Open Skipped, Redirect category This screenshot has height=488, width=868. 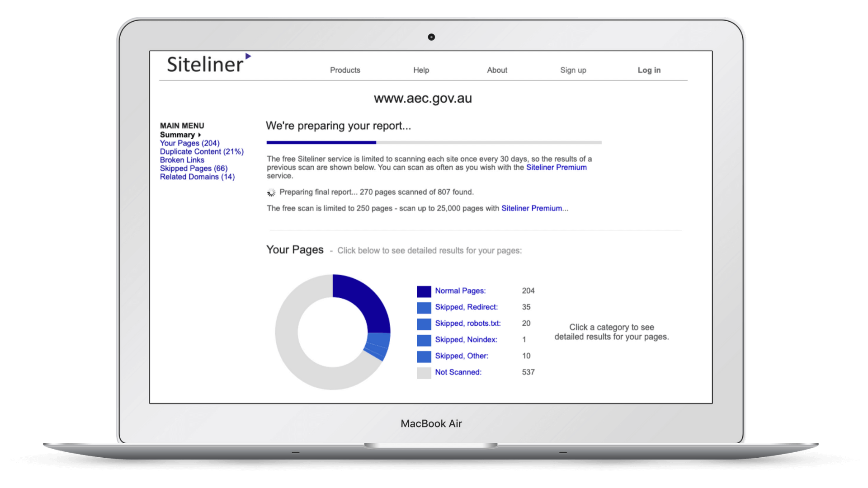tap(466, 307)
